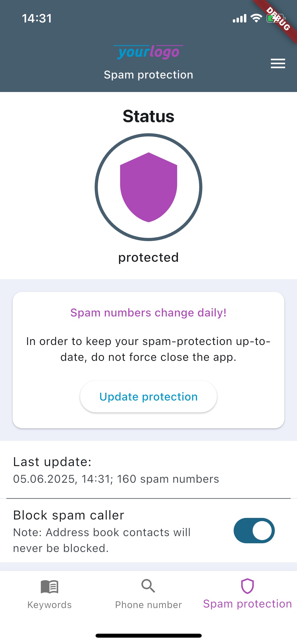Tap the Spam numbers change daily heading

coord(148,313)
